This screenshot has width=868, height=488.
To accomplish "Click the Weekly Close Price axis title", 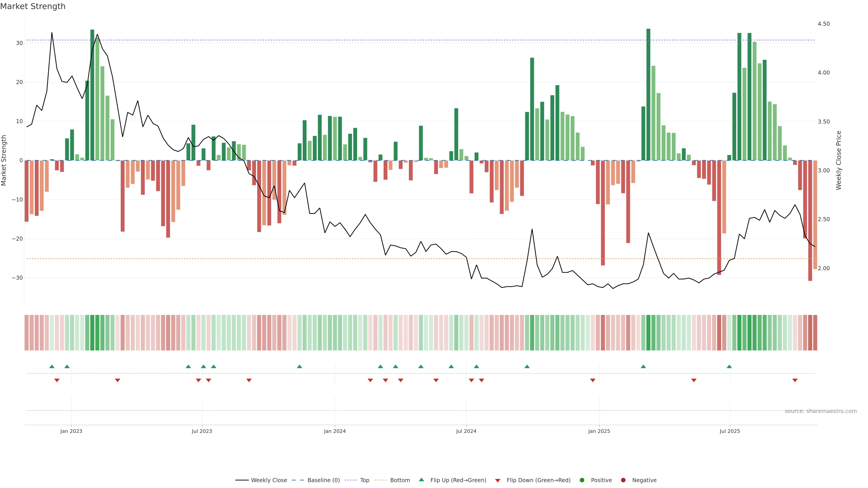I will pyautogui.click(x=839, y=160).
